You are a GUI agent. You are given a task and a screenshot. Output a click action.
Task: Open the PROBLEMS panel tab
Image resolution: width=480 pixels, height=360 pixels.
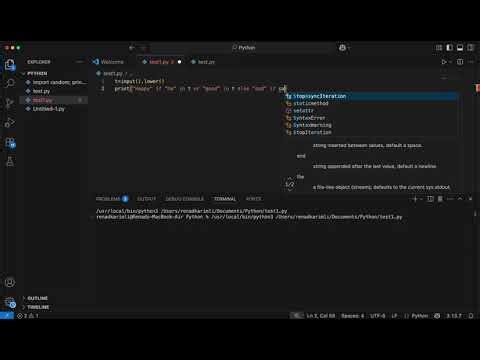point(112,199)
